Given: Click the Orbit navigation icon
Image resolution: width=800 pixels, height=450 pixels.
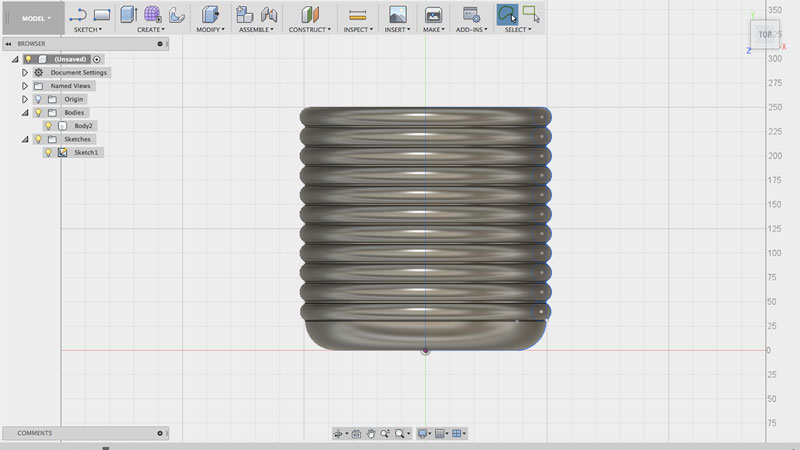Looking at the screenshot, I should [x=339, y=433].
